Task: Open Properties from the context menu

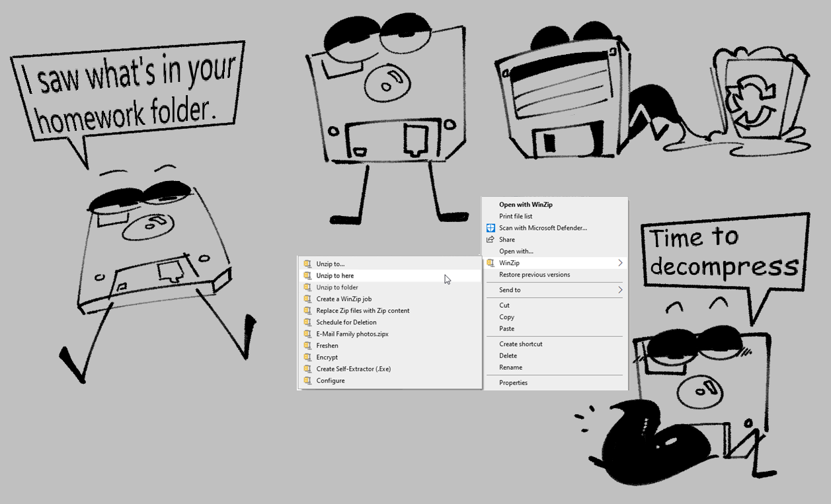Action: [513, 383]
